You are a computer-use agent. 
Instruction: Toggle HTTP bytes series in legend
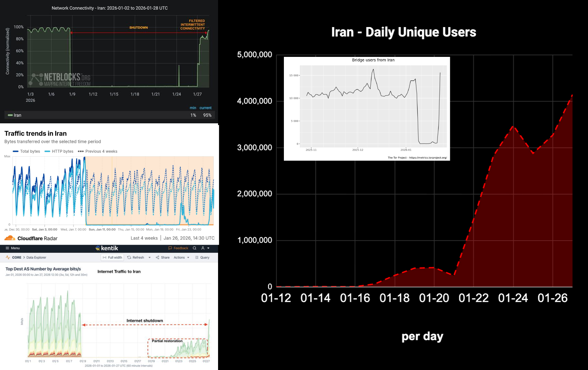pos(59,151)
